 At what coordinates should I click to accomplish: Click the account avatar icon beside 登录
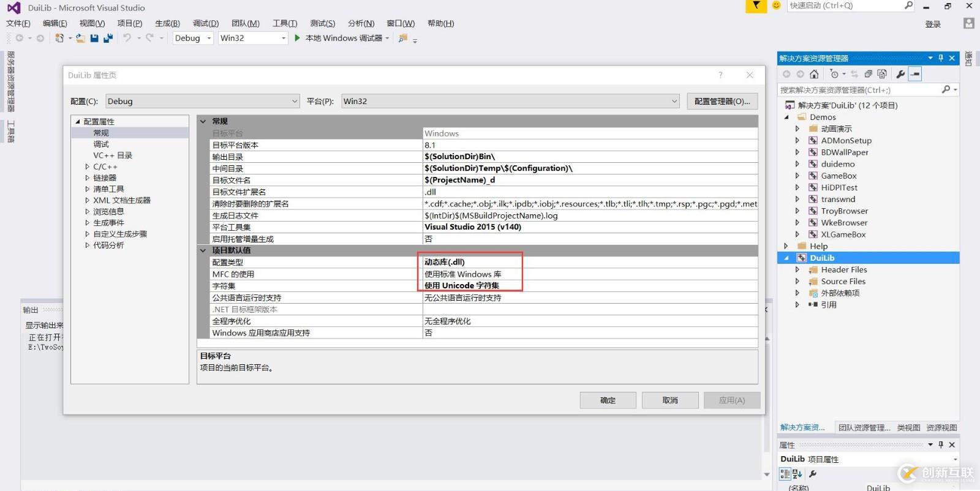[968, 23]
